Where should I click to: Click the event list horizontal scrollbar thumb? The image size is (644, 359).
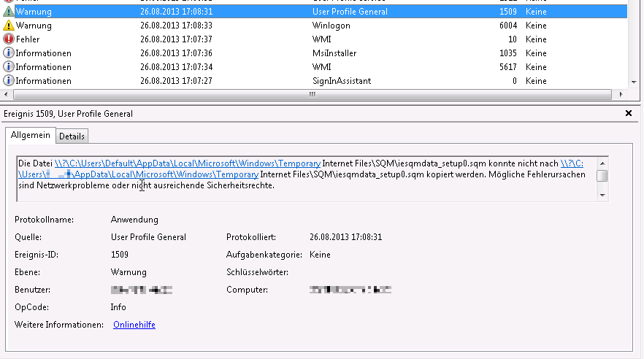[314, 95]
